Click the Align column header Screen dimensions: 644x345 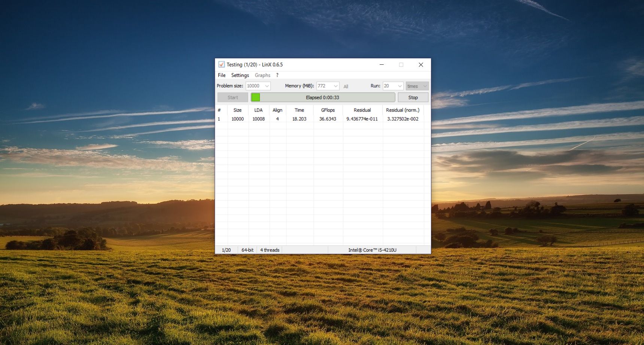[x=277, y=110]
